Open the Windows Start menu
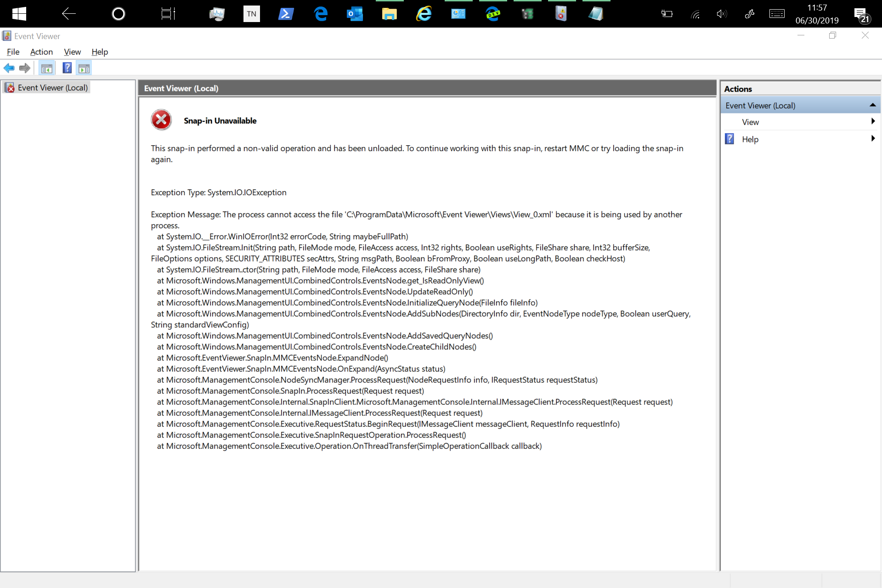882x588 pixels. [x=19, y=14]
